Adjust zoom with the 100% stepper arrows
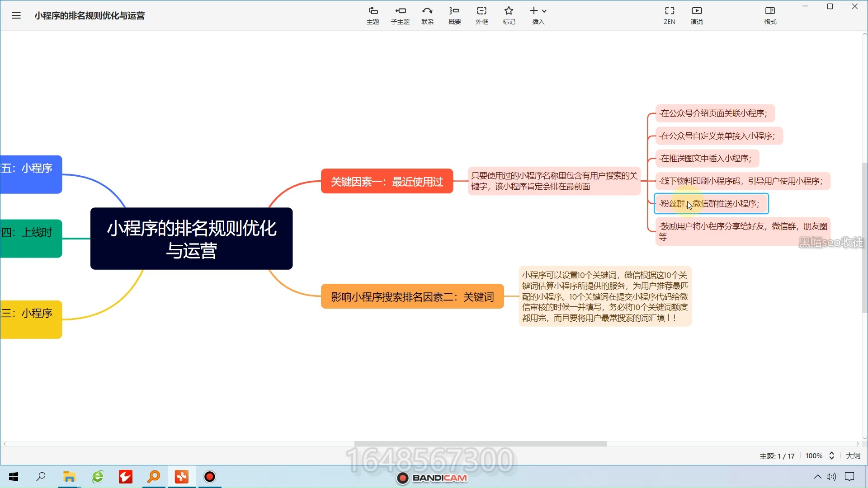 click(831, 456)
